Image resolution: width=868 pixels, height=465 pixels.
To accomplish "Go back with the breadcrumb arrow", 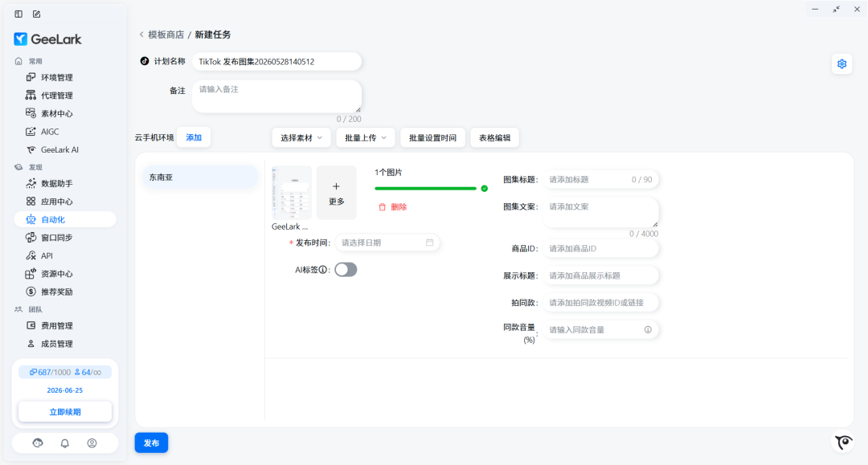I will click(x=141, y=35).
